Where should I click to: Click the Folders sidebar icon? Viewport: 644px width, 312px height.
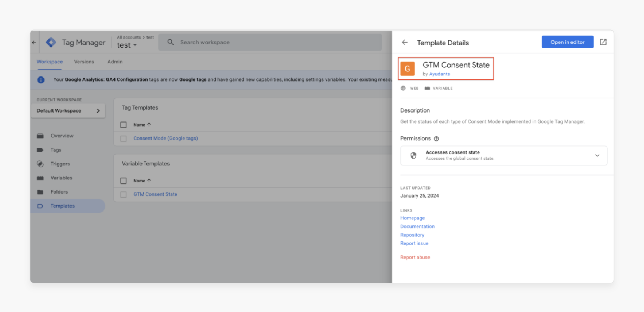pos(40,192)
